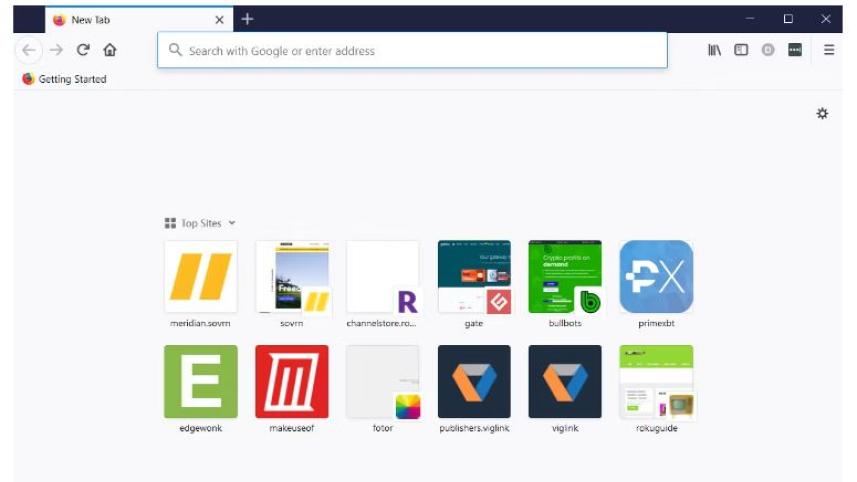Open New Tab settings gear icon
The image size is (857, 482).
click(822, 114)
